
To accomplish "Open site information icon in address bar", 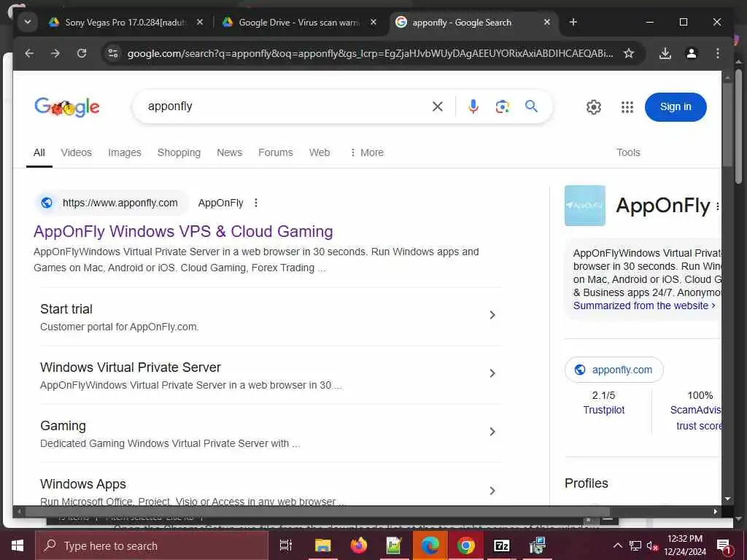I will click(113, 53).
